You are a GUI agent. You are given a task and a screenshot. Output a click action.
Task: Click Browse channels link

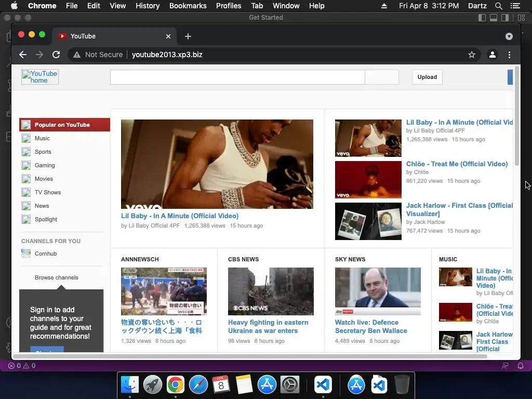pyautogui.click(x=56, y=277)
